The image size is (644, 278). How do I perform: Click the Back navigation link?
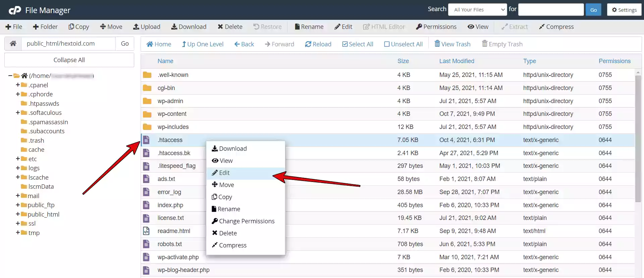click(244, 44)
